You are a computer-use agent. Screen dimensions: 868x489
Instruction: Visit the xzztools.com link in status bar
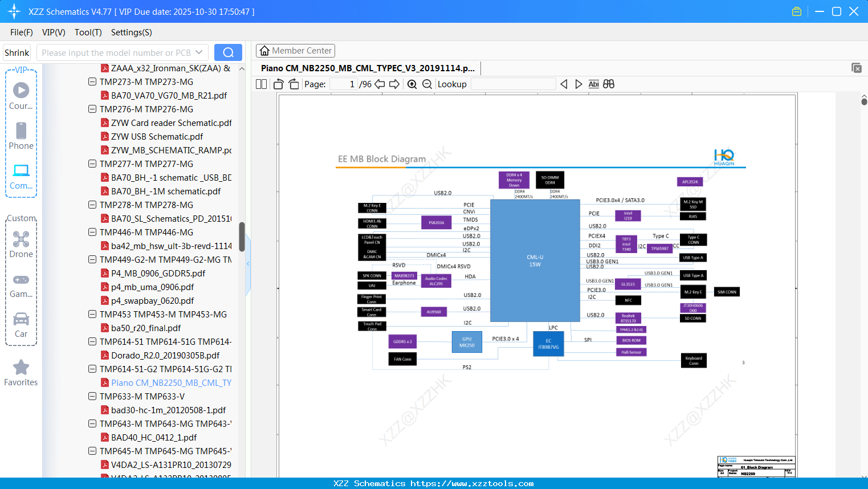472,483
